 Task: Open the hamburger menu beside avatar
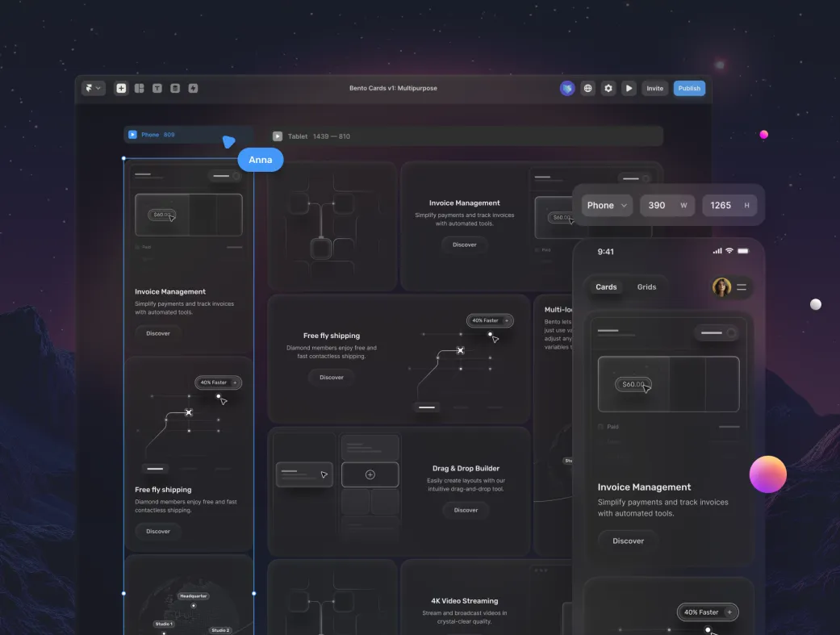(742, 286)
